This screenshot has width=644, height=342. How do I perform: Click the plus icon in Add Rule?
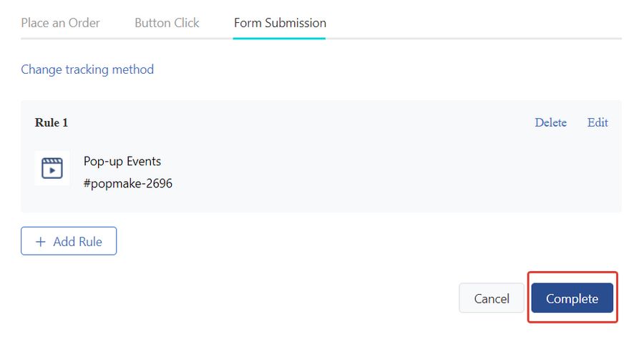tap(40, 242)
